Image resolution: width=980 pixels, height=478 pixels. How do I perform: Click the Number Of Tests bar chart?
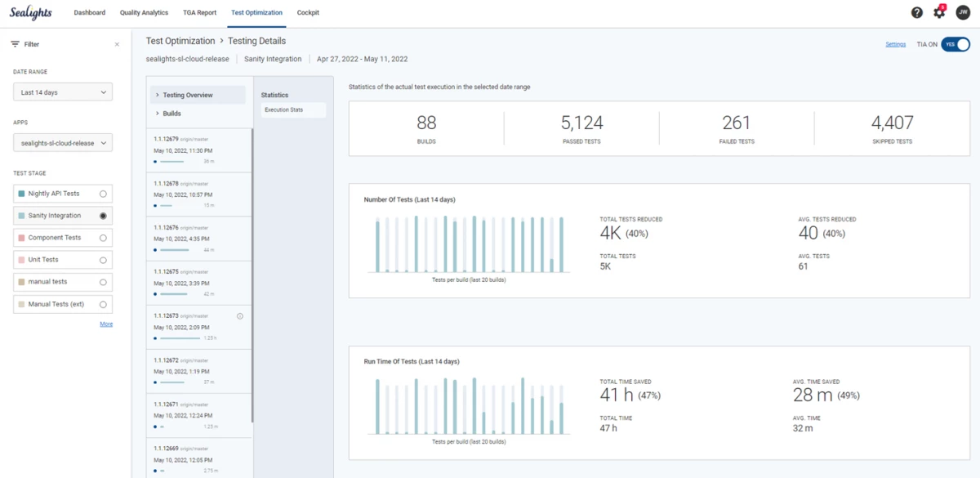pos(469,243)
